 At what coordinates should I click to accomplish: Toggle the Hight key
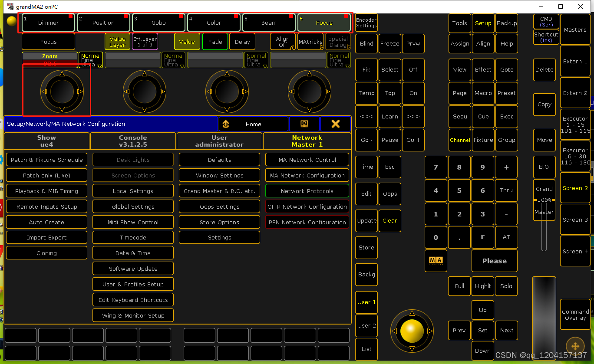pos(483,286)
